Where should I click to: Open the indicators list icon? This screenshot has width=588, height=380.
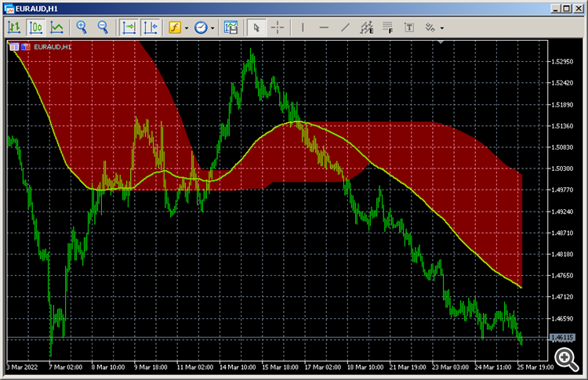pyautogui.click(x=175, y=27)
